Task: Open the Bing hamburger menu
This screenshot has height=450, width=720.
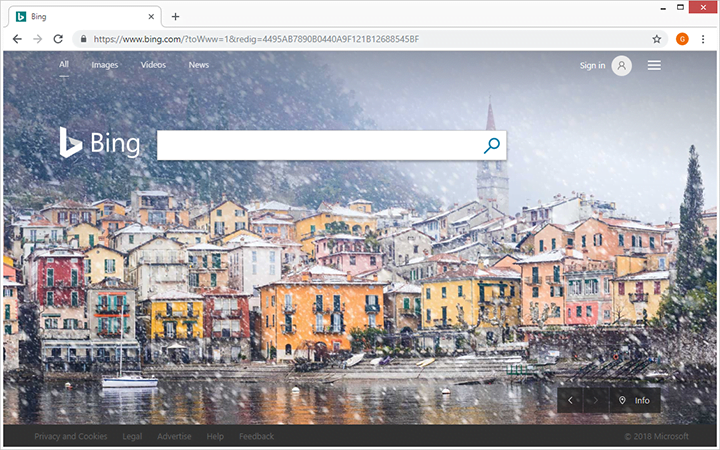Action: pyautogui.click(x=654, y=66)
